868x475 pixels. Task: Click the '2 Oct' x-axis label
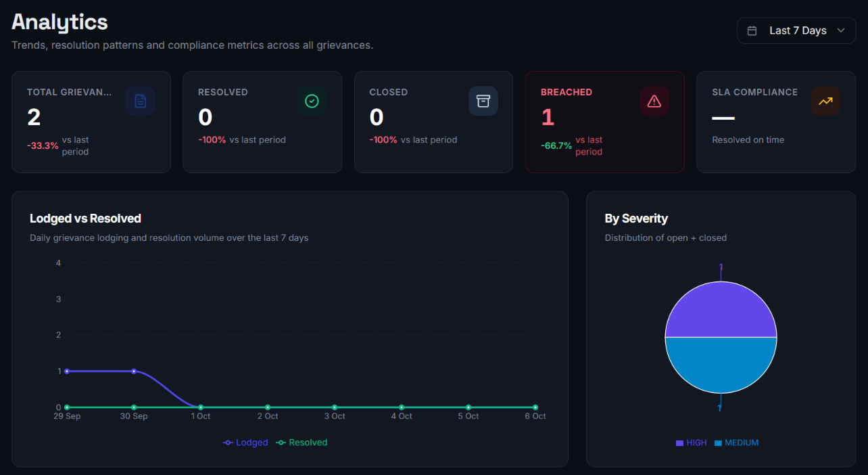(268, 416)
